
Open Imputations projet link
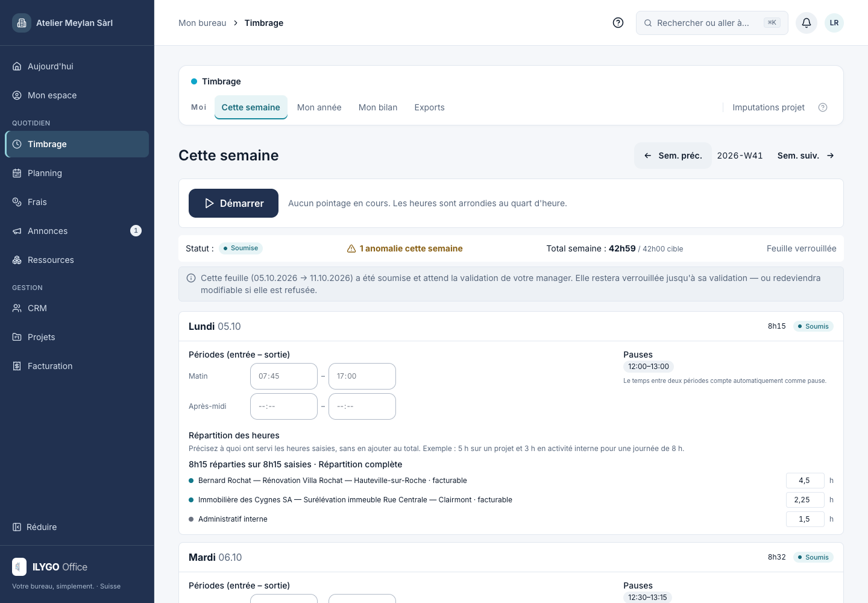click(x=769, y=107)
